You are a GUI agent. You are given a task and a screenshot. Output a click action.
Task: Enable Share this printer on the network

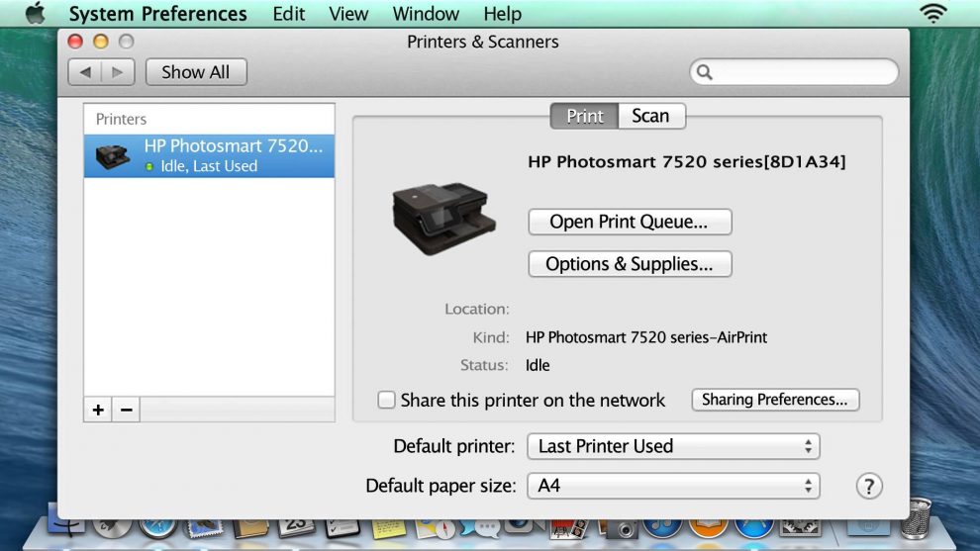[387, 401]
